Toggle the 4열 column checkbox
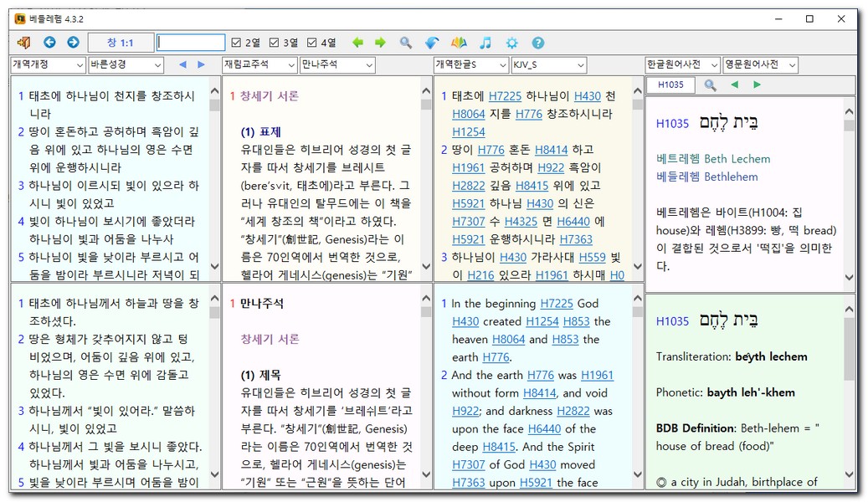Image resolution: width=868 pixels, height=502 pixels. [312, 43]
